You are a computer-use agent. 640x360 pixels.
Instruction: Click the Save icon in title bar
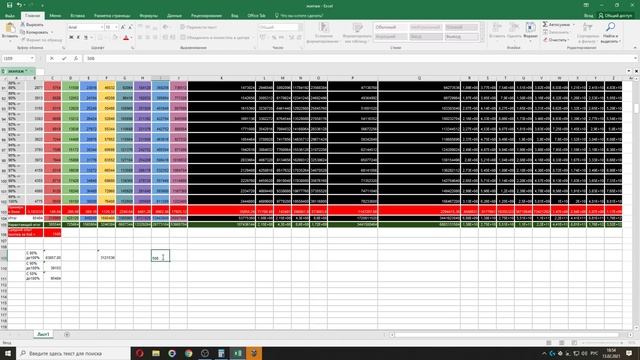pyautogui.click(x=9, y=5)
